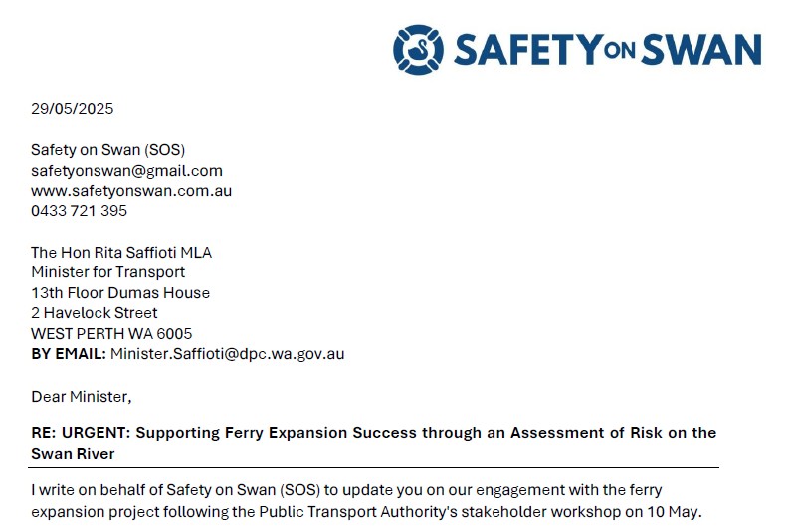The width and height of the screenshot is (791, 532).
Task: Click the WEST PERTH WA 6005 line
Action: tap(111, 334)
